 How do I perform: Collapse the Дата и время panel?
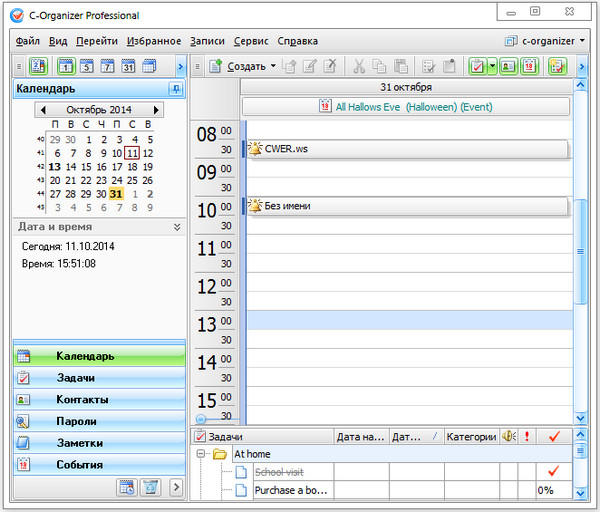177,227
